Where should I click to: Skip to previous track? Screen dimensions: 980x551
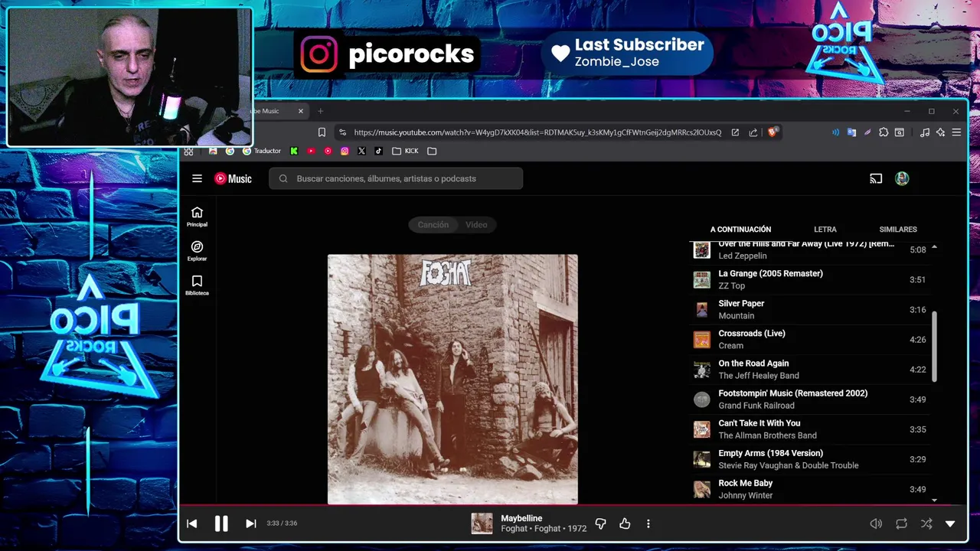192,523
